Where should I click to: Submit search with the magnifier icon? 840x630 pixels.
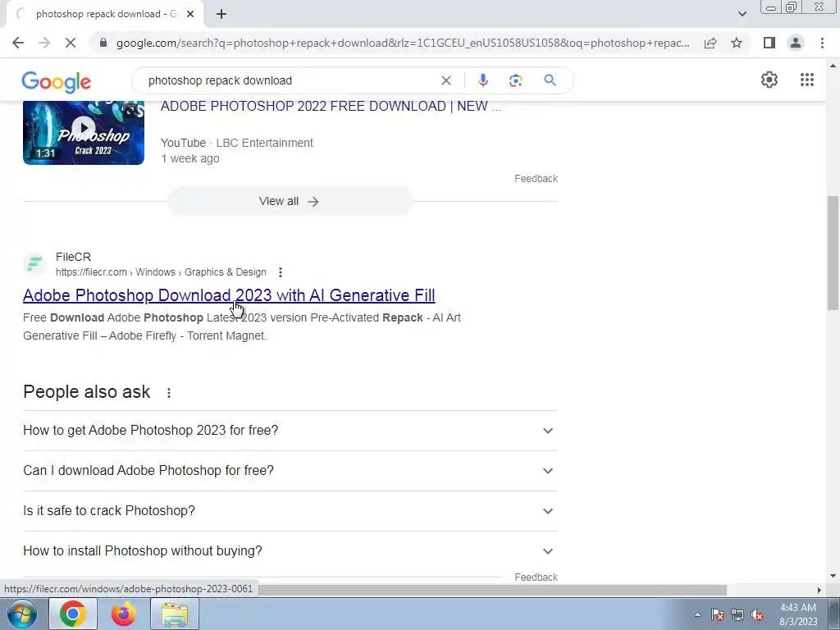[x=550, y=80]
